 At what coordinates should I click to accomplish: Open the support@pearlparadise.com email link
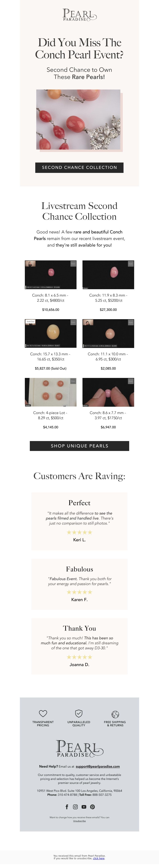pos(98,766)
